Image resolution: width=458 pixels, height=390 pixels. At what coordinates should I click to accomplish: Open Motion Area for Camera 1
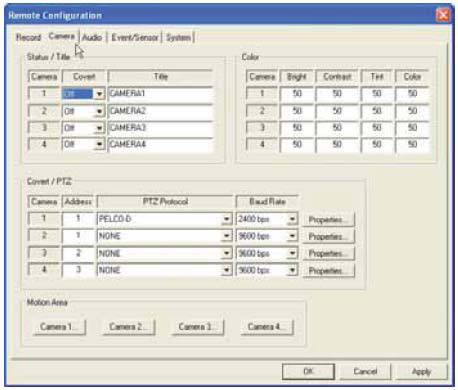pyautogui.click(x=59, y=327)
